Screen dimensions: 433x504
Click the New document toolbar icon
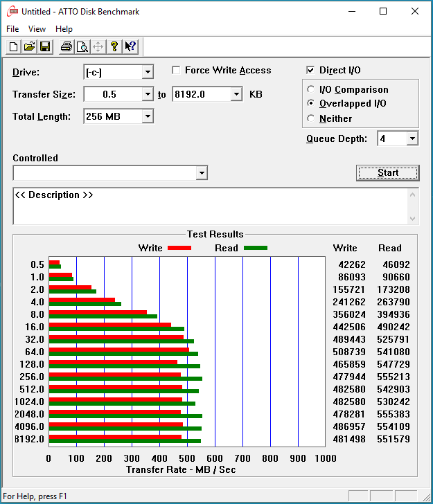point(14,47)
